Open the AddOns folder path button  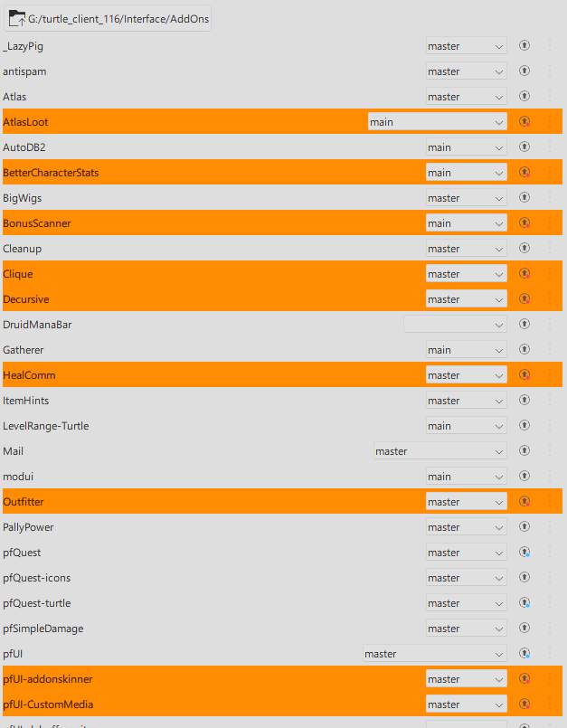108,19
